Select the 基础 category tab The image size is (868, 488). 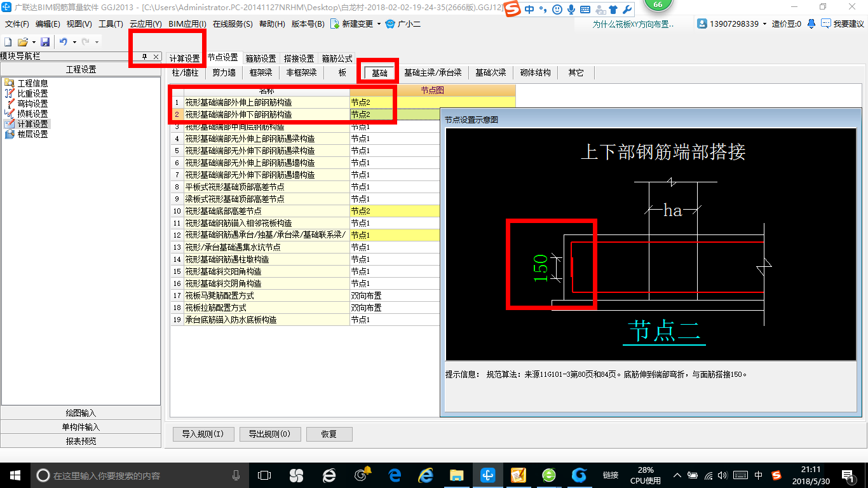pyautogui.click(x=379, y=73)
